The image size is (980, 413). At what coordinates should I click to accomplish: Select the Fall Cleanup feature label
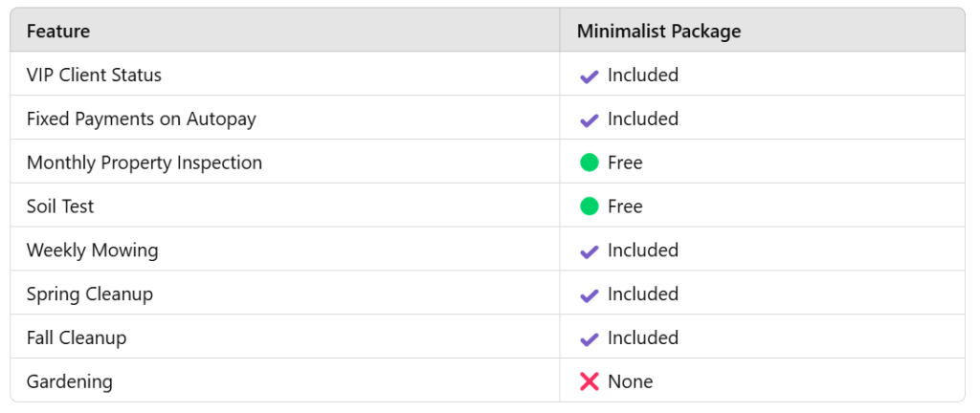76,338
